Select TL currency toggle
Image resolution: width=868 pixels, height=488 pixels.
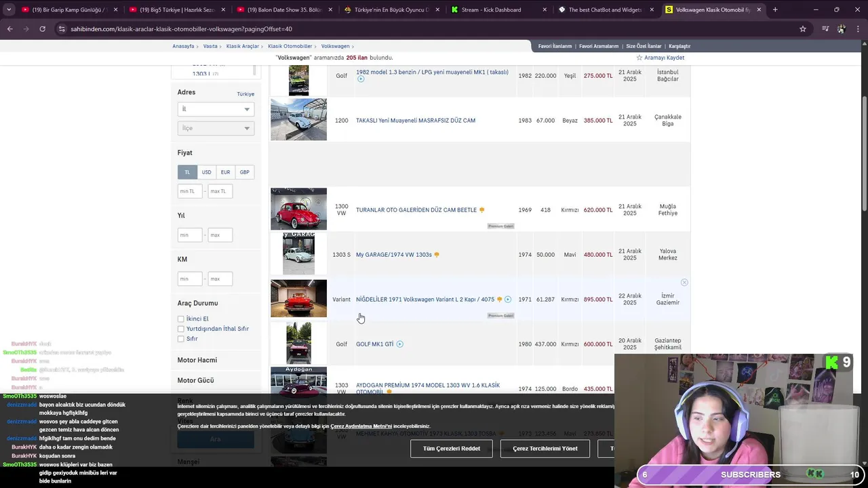187,172
